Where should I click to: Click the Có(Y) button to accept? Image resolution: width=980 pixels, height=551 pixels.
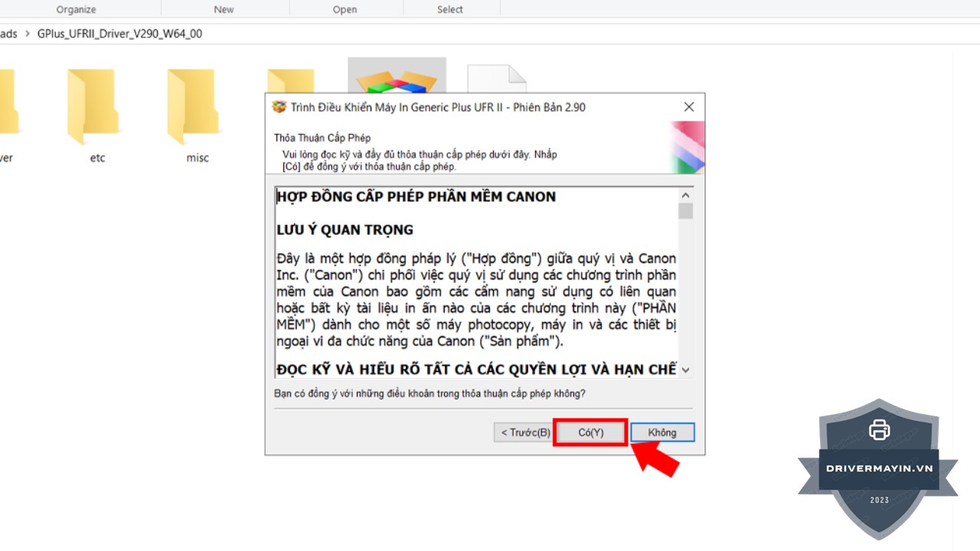(x=590, y=432)
